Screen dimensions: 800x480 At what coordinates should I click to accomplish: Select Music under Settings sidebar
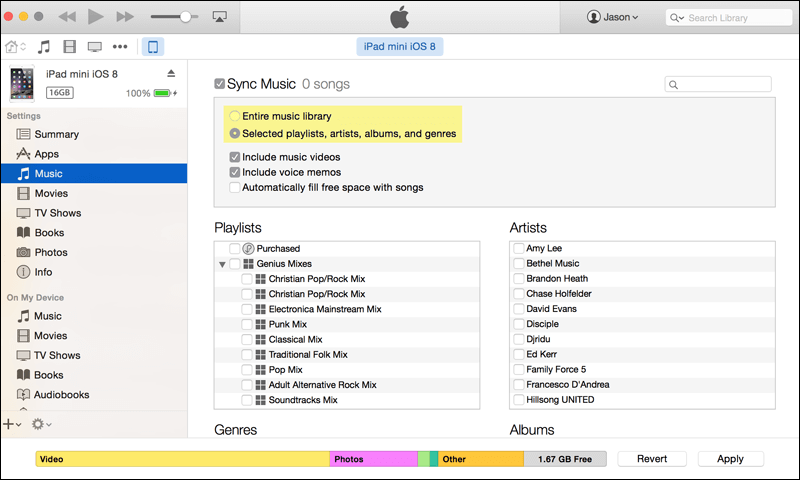tap(94, 173)
